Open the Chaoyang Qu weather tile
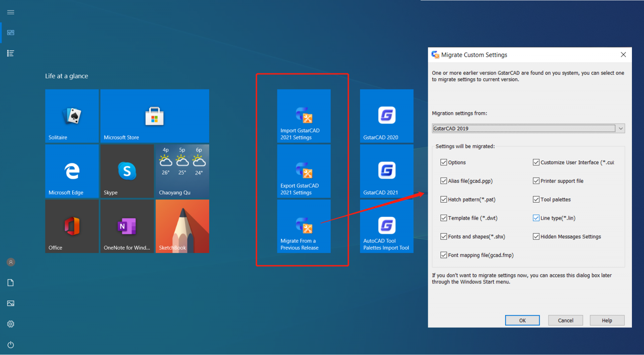 click(x=182, y=171)
